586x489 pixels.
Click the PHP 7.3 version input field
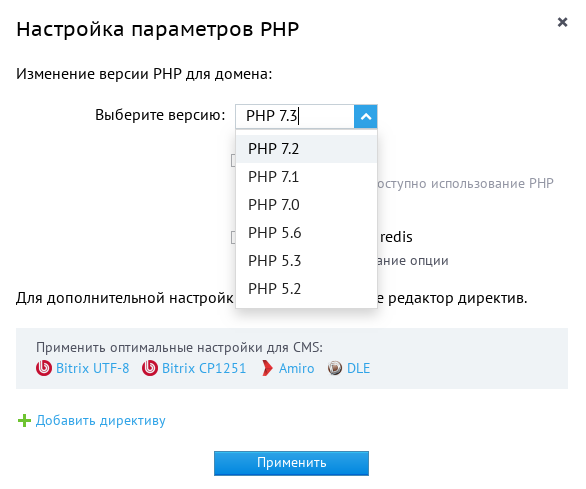point(295,117)
